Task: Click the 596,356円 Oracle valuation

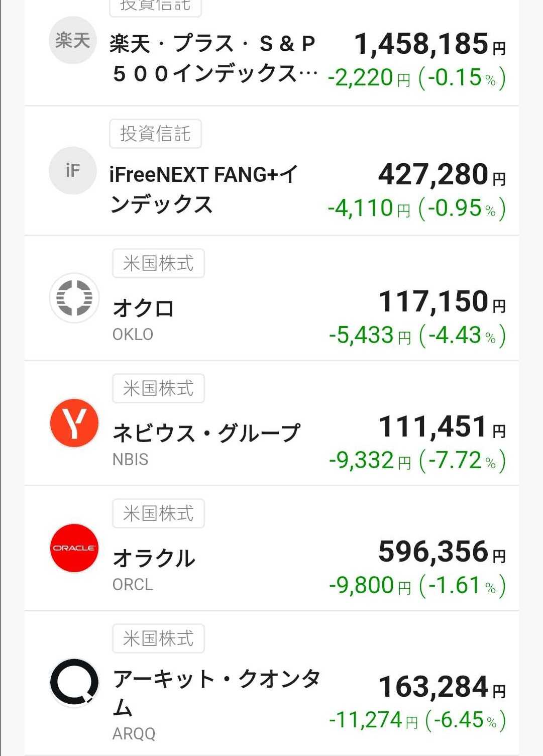Action: coord(442,552)
